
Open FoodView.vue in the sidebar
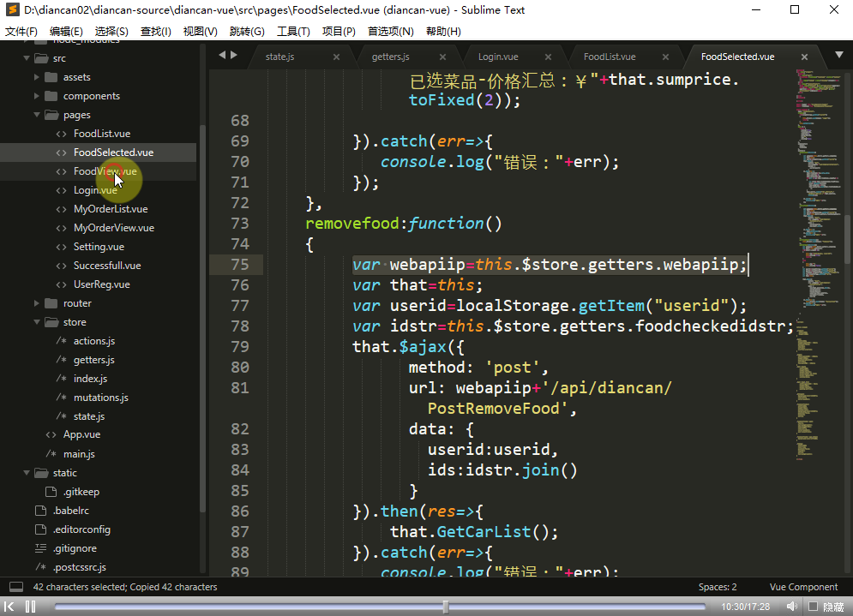pos(105,171)
